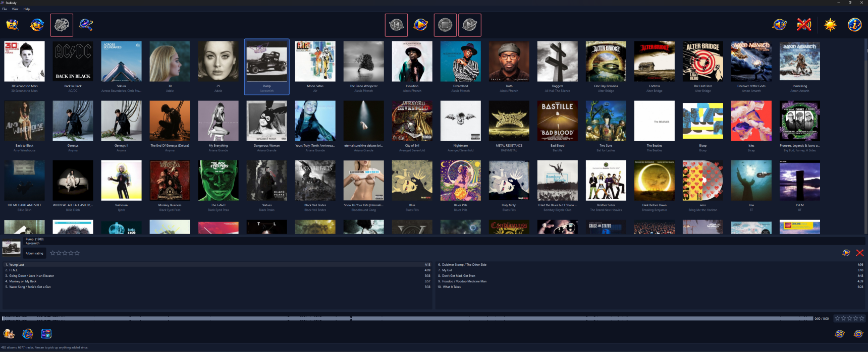Set album rating to five stars
Screen dimensions: 868x352
(x=77, y=253)
